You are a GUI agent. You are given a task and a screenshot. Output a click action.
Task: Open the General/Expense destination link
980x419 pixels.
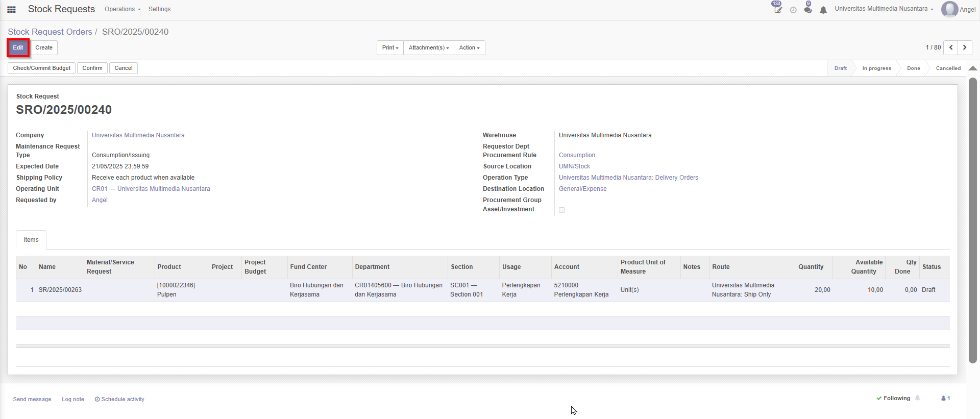pyautogui.click(x=583, y=189)
